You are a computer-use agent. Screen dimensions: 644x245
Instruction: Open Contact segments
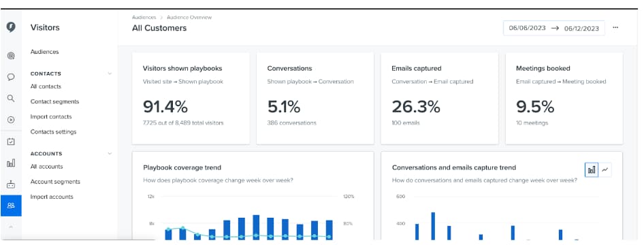(x=54, y=102)
